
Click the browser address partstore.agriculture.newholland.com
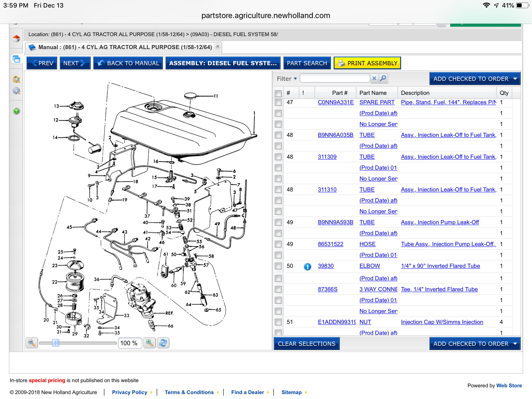point(266,16)
